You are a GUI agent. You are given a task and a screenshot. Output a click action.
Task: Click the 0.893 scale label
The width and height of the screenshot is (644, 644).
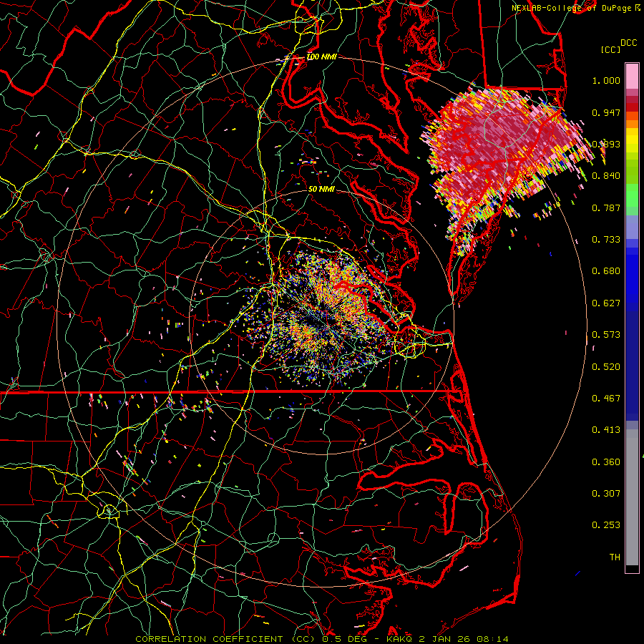pos(606,144)
